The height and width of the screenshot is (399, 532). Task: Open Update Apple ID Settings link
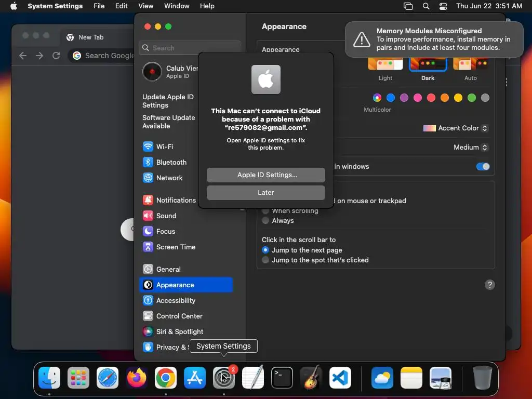(x=168, y=101)
